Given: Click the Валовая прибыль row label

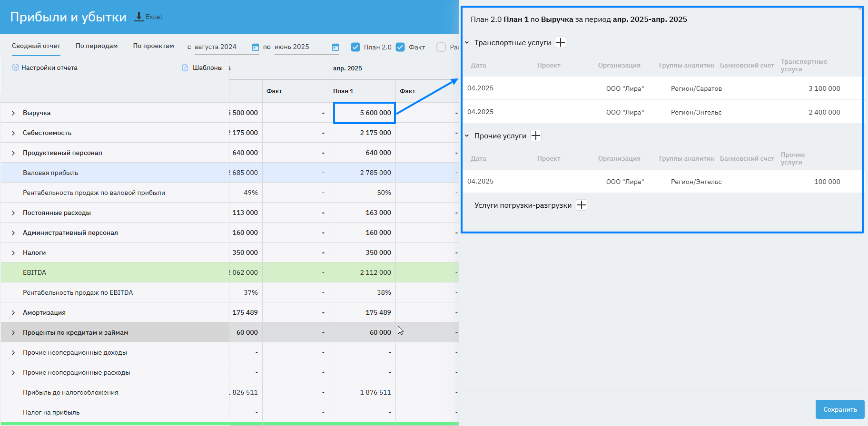Looking at the screenshot, I should click(50, 173).
